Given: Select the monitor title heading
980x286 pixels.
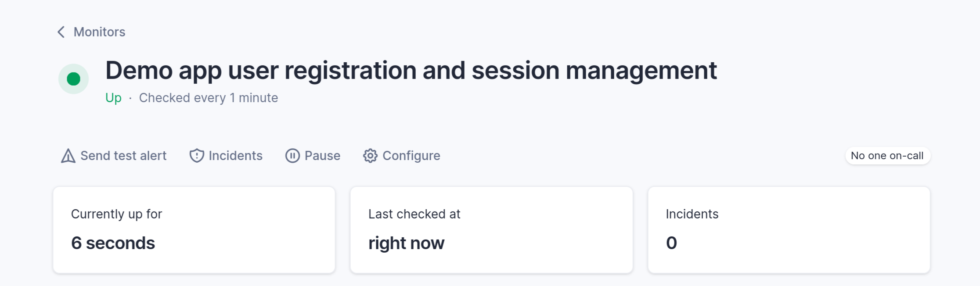Looking at the screenshot, I should [x=411, y=71].
